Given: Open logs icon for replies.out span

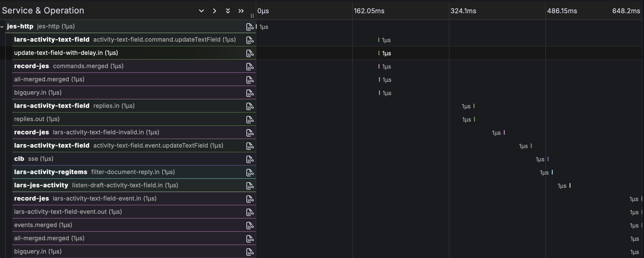Looking at the screenshot, I should (x=250, y=119).
